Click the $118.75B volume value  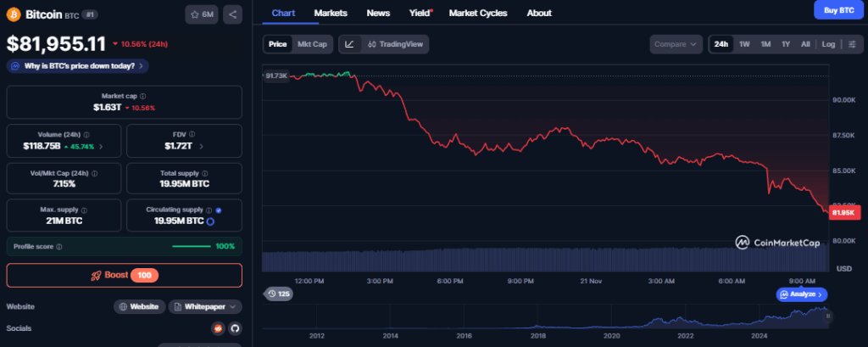coord(42,146)
